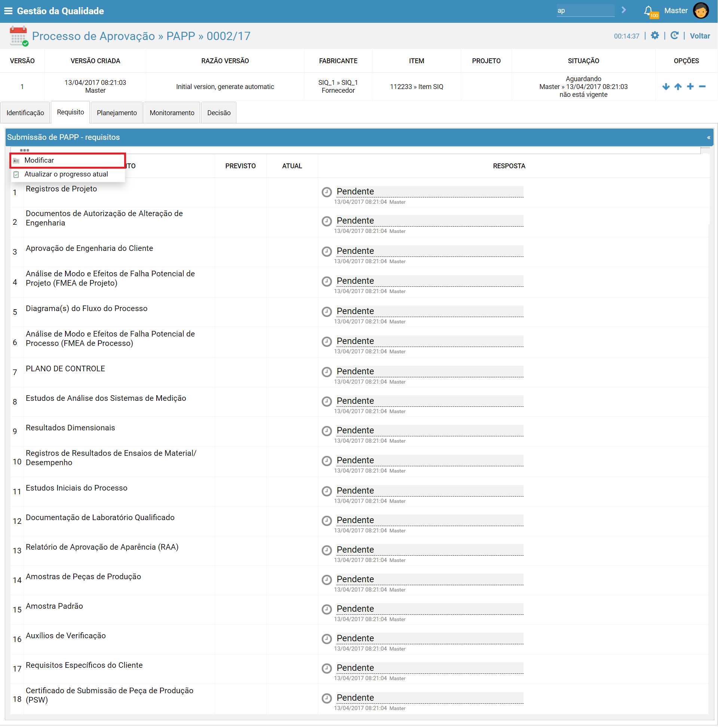This screenshot has height=728, width=718.
Task: Click the 'Auxílios de Verificação' requirement text
Action: point(65,636)
